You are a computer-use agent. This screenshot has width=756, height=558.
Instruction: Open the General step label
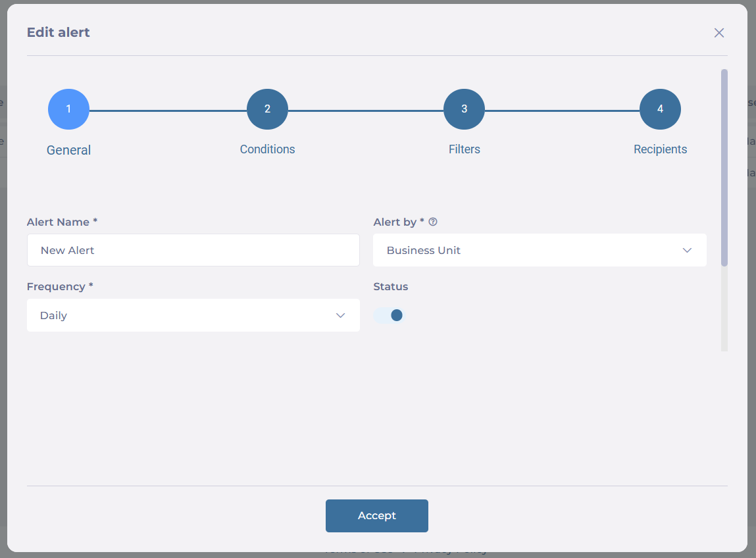coord(68,150)
